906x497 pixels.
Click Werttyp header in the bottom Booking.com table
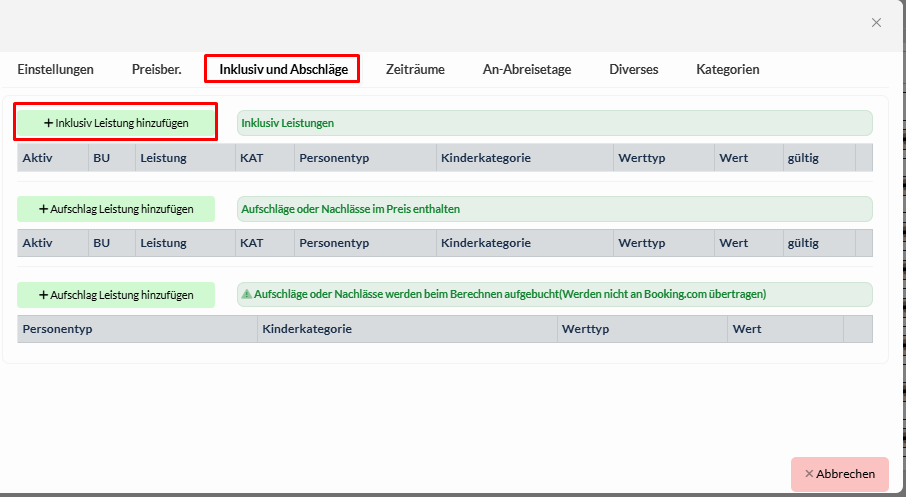[585, 329]
